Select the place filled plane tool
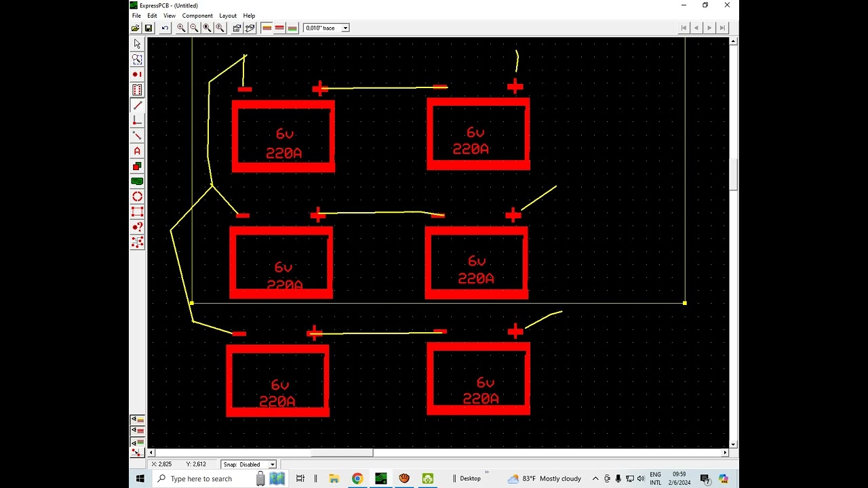This screenshot has width=868, height=488. coord(137,182)
